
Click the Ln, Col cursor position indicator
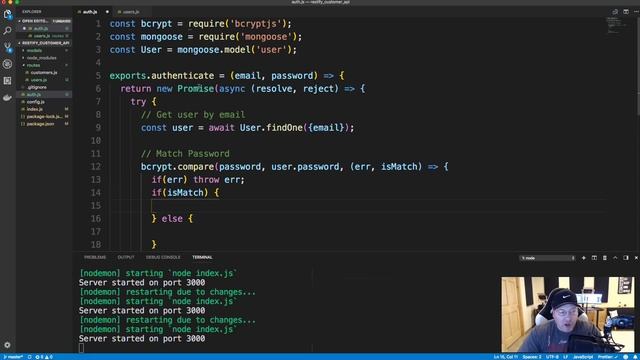point(506,357)
